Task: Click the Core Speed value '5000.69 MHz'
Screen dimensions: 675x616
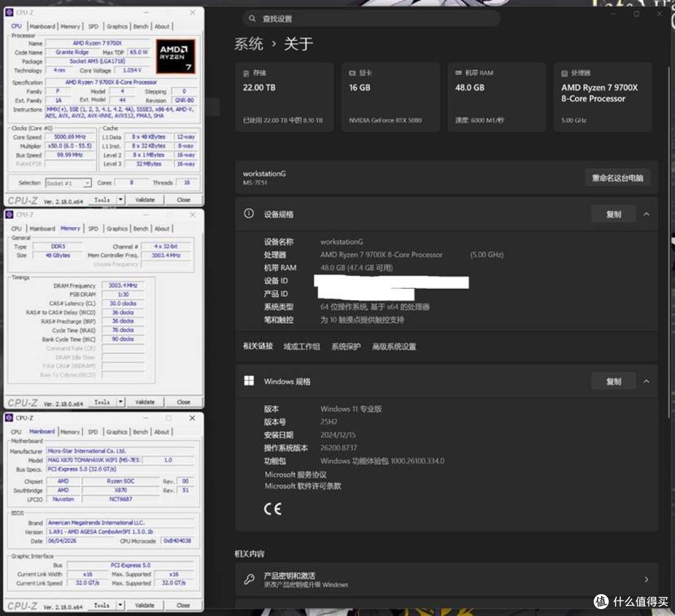Action: [x=70, y=137]
